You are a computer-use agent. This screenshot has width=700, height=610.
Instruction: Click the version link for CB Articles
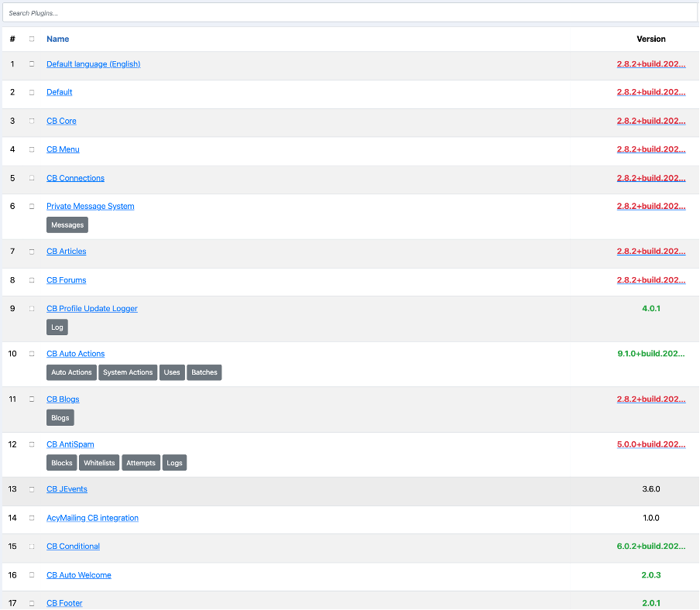click(x=651, y=252)
